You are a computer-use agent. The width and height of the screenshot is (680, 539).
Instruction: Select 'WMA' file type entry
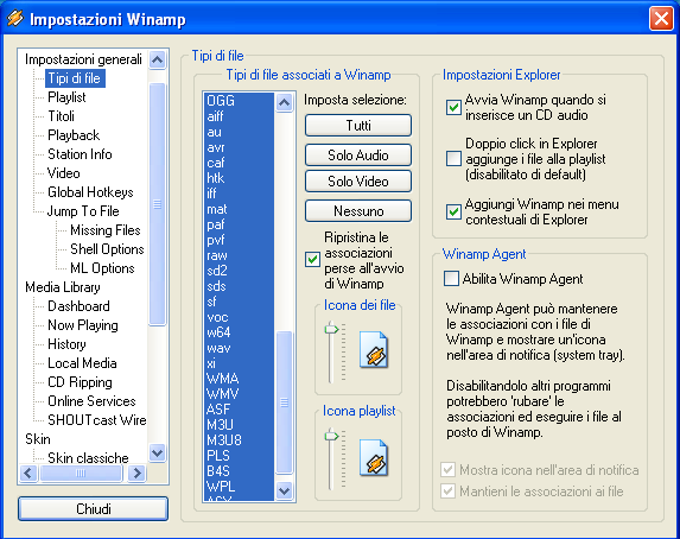click(x=239, y=379)
